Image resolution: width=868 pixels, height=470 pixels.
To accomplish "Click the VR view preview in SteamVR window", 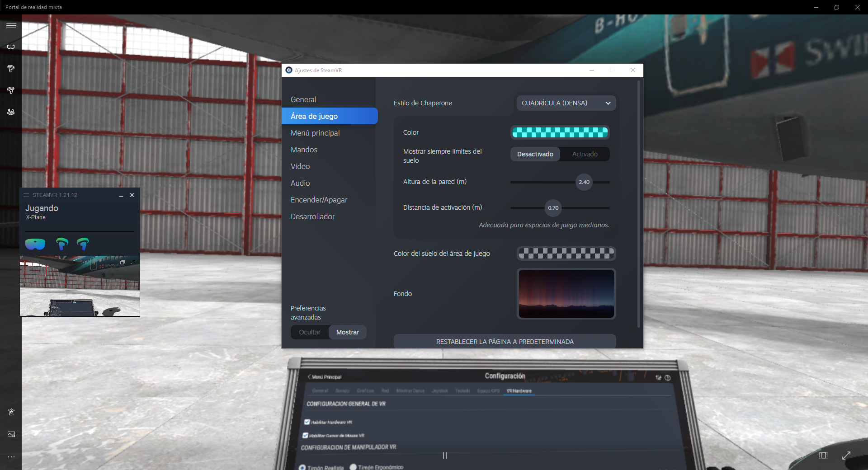I will tap(80, 286).
